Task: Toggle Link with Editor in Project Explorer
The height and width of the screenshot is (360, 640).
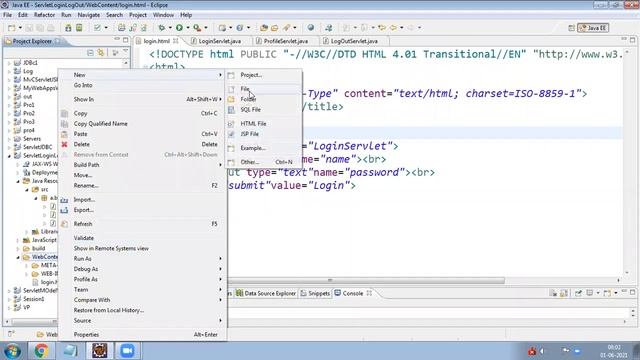Action: pos(100,53)
